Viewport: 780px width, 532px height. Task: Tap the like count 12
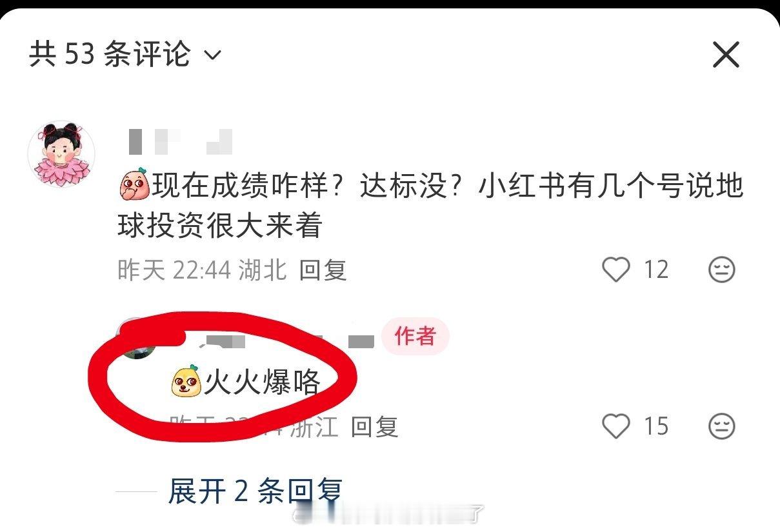pyautogui.click(x=655, y=270)
